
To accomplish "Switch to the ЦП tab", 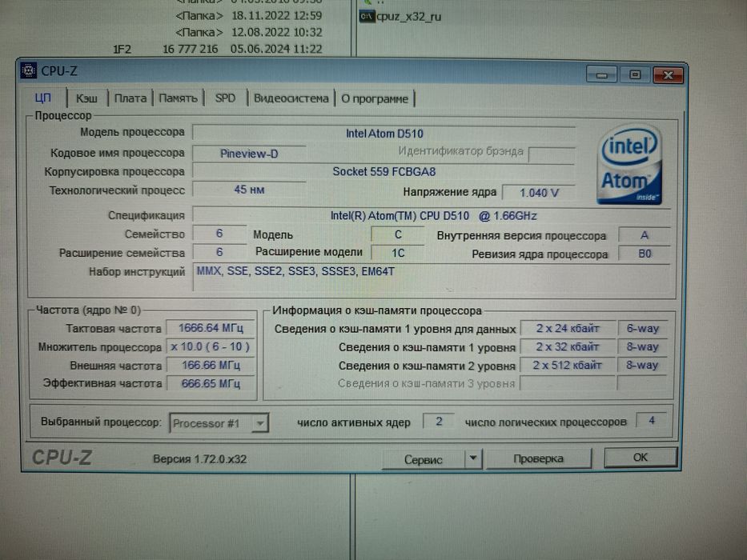I will [x=43, y=98].
